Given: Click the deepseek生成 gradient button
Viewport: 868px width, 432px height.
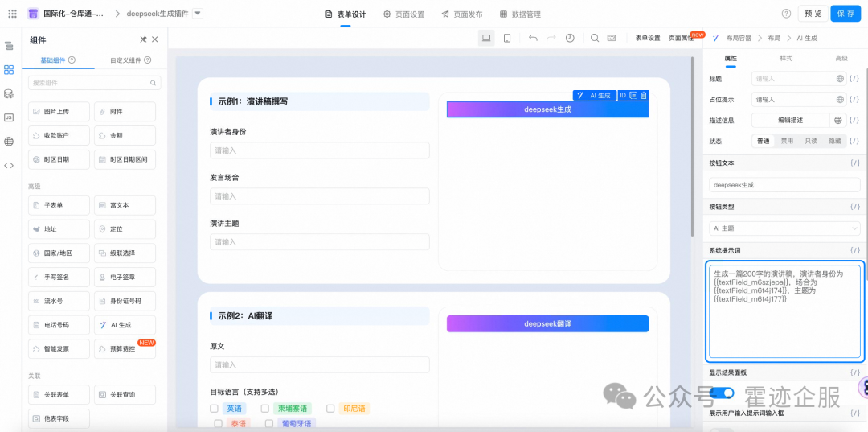Looking at the screenshot, I should [x=547, y=109].
